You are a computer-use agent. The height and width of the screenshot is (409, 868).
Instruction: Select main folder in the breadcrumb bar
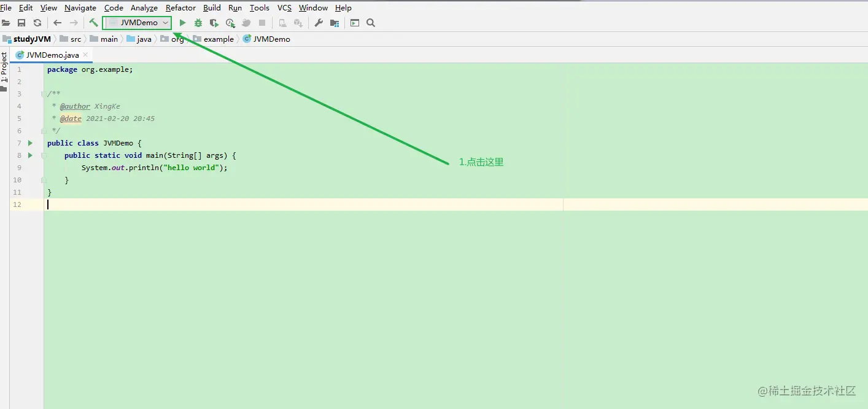point(104,39)
